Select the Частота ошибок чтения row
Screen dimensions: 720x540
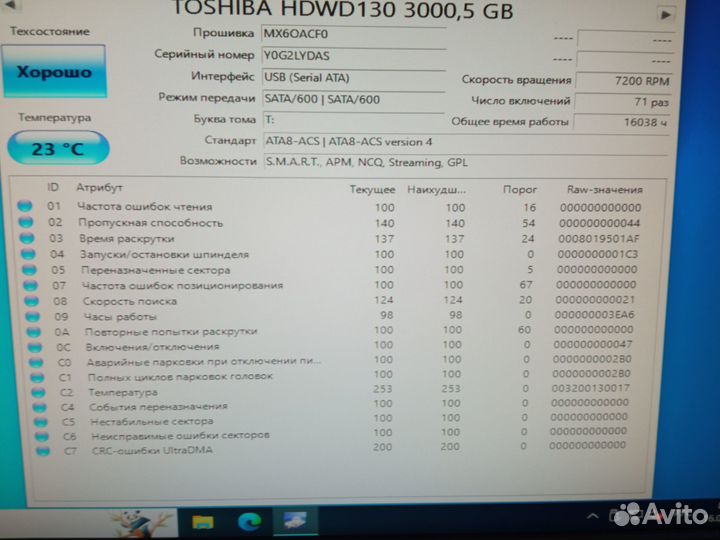coord(329,207)
